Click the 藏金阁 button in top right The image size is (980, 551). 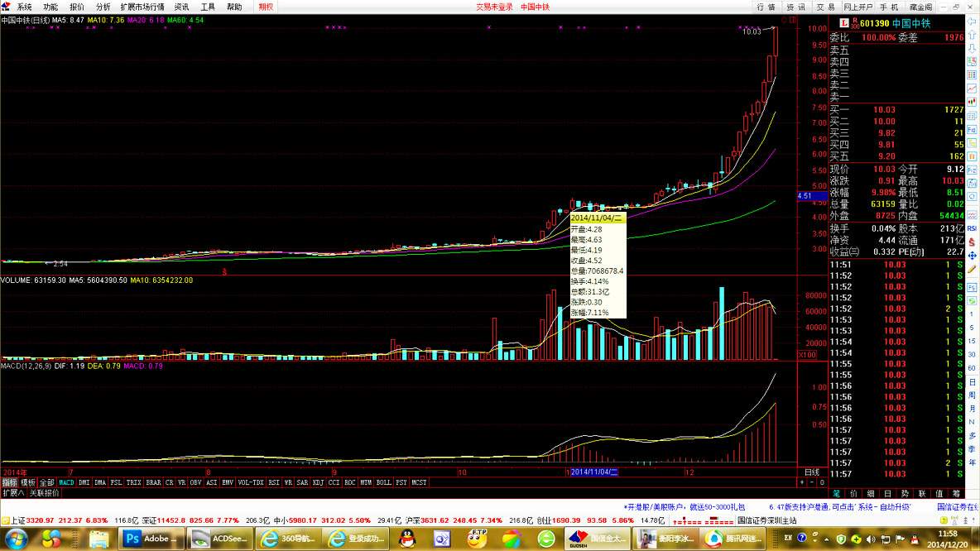[x=920, y=7]
